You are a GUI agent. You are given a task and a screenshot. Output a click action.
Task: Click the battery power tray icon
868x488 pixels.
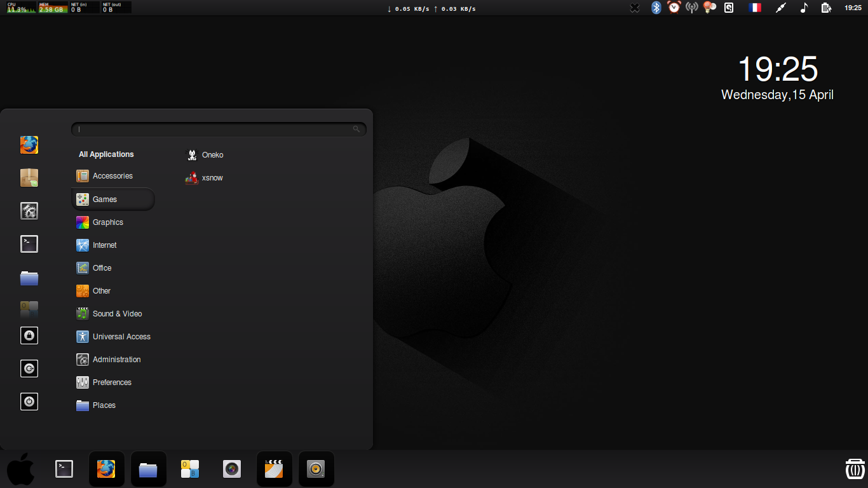tap(826, 8)
